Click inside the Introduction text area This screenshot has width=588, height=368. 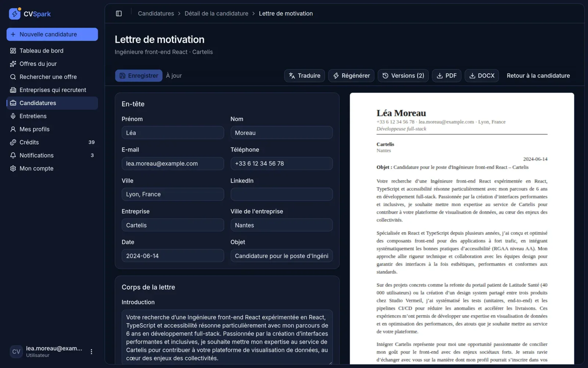click(x=227, y=337)
